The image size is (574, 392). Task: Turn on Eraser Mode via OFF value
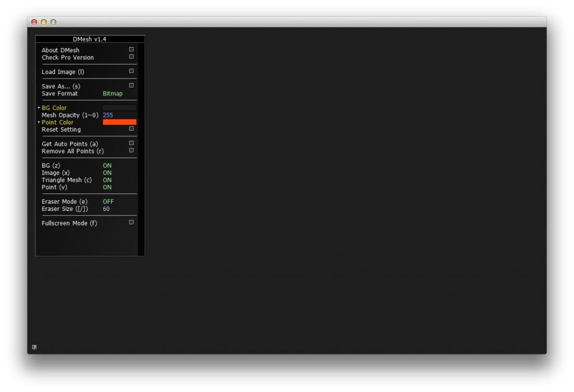click(108, 201)
